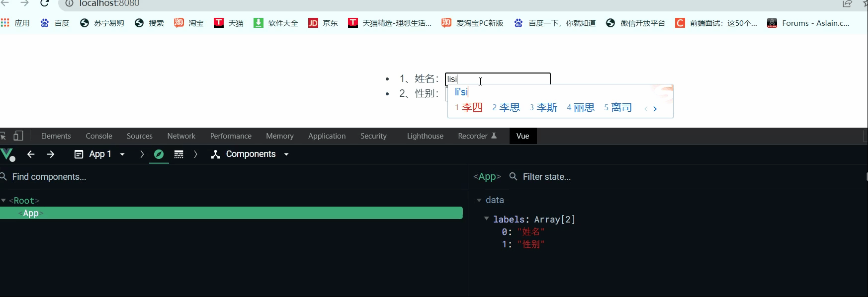Toggle the device toolbar icon in DevTools
The height and width of the screenshot is (297, 868).
point(18,136)
